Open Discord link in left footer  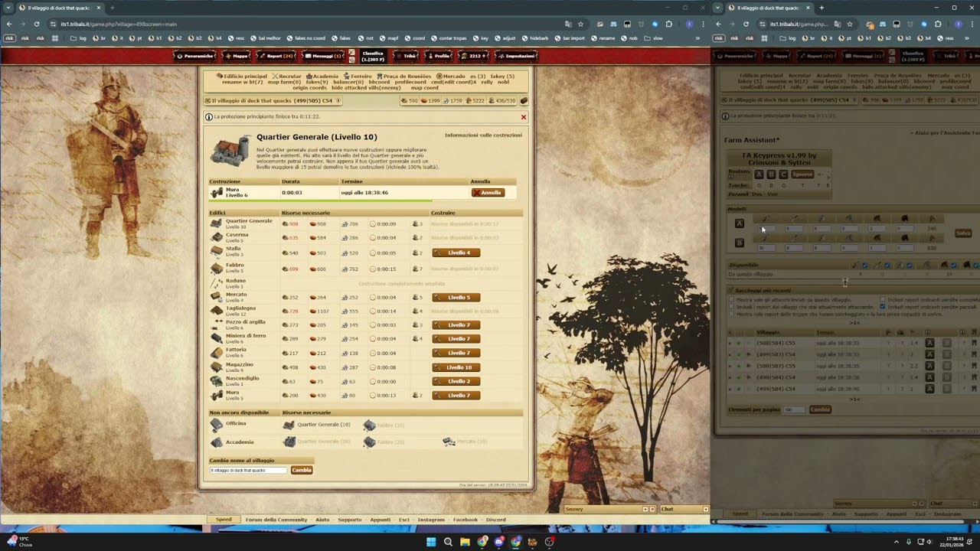click(x=496, y=520)
